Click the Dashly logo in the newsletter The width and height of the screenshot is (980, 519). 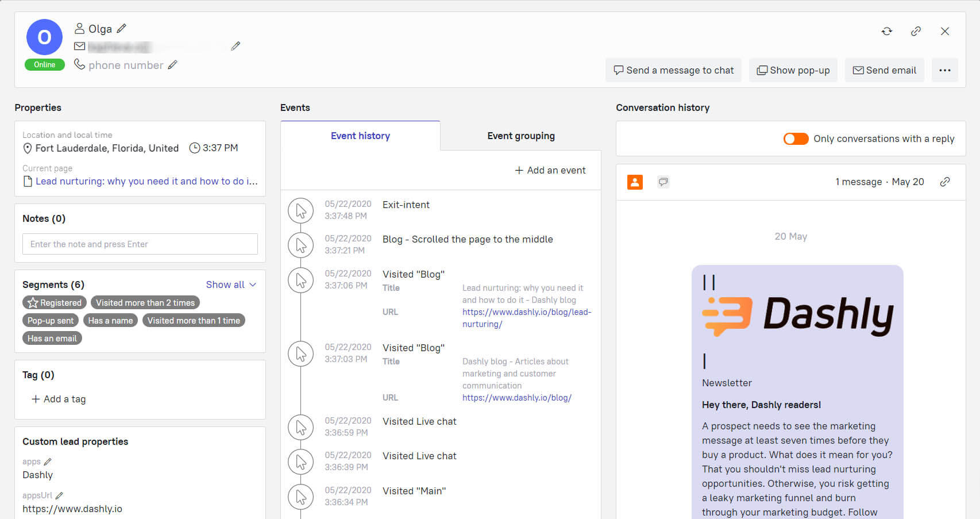798,316
